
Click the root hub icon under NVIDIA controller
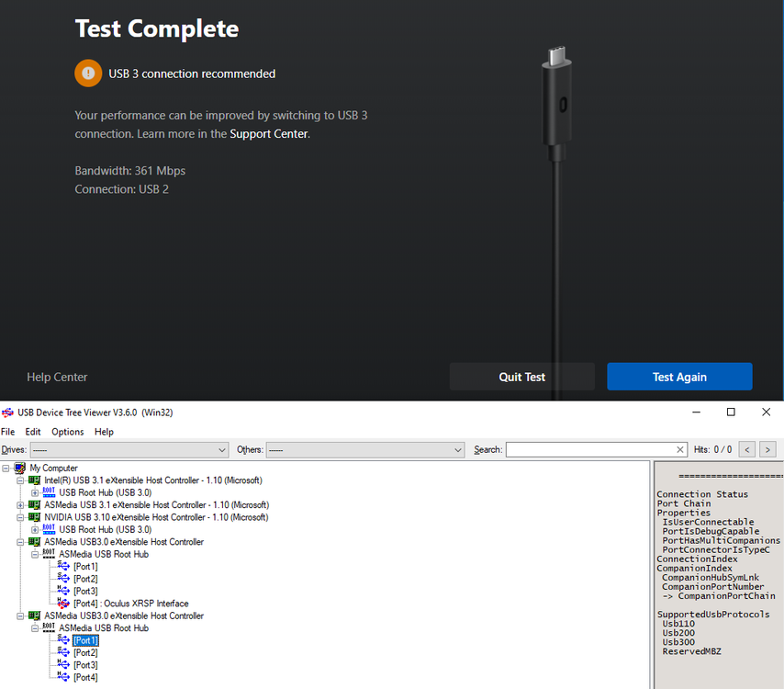click(x=49, y=529)
